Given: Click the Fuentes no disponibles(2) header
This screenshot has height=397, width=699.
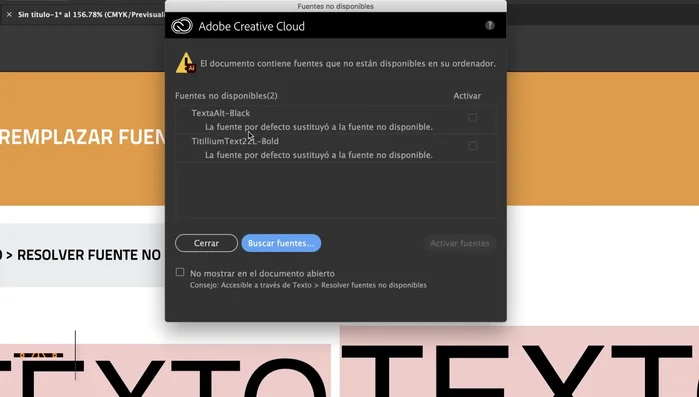Looking at the screenshot, I should pyautogui.click(x=226, y=96).
